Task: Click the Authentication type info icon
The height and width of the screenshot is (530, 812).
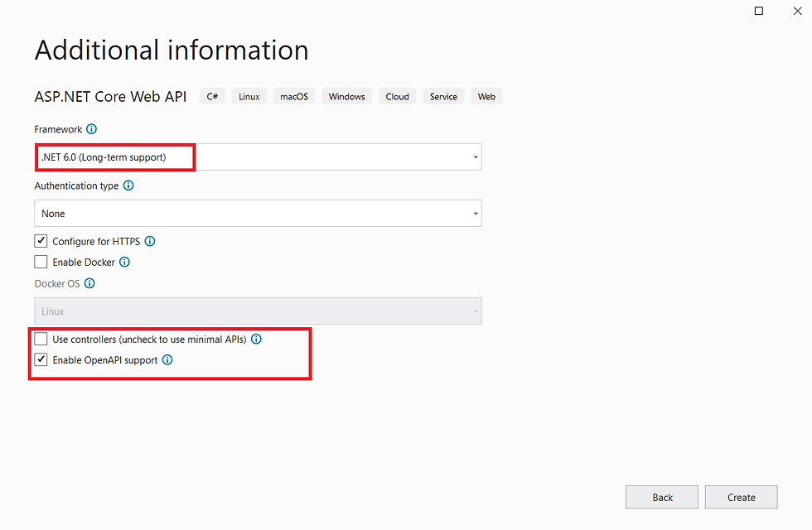Action: (x=128, y=185)
